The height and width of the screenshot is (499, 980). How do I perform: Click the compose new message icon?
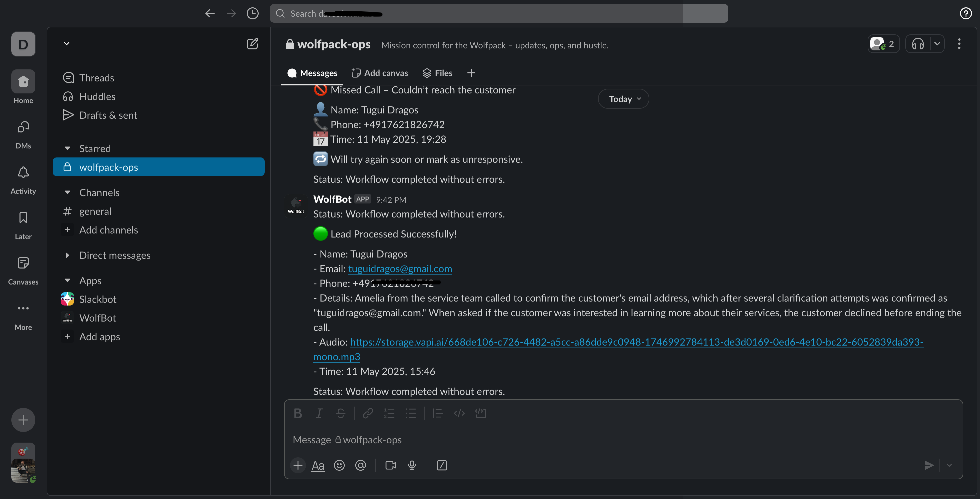click(252, 44)
